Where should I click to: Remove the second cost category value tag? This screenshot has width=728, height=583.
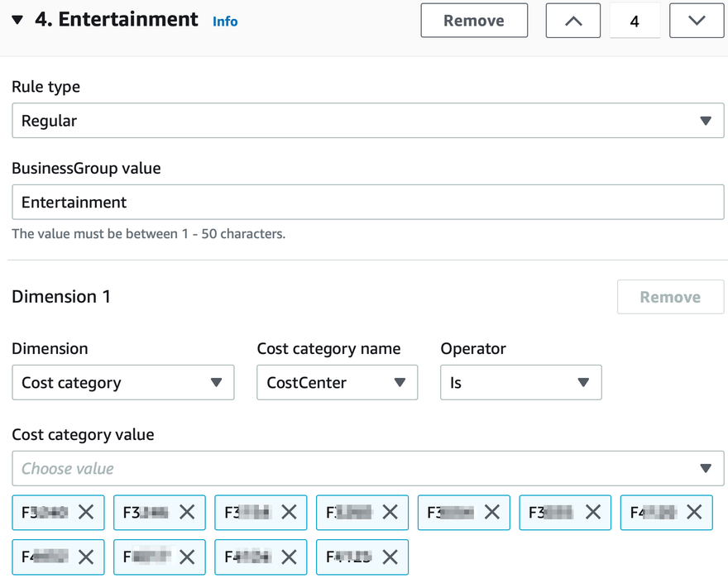[187, 513]
